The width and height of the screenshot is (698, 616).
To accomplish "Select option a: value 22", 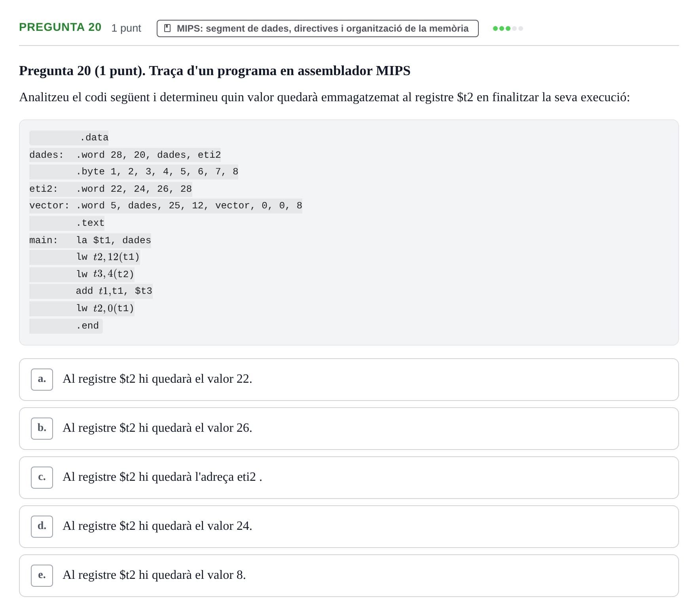I will 349,380.
